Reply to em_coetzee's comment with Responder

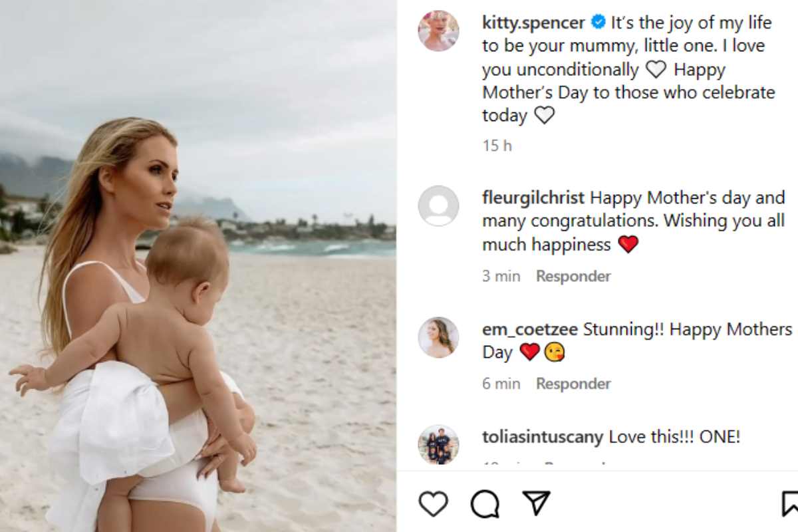pyautogui.click(x=573, y=384)
